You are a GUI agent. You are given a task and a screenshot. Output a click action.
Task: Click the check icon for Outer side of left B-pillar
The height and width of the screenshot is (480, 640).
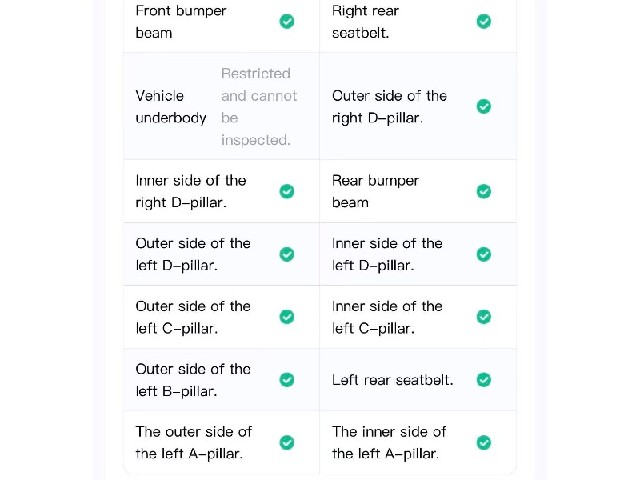287,380
